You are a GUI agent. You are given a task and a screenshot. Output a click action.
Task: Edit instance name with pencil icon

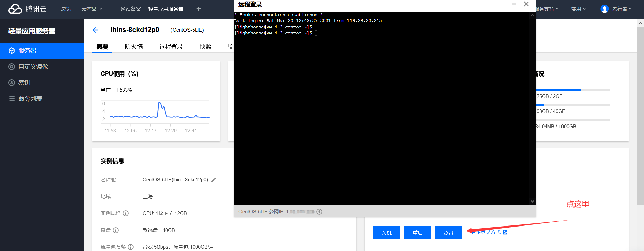tap(213, 180)
